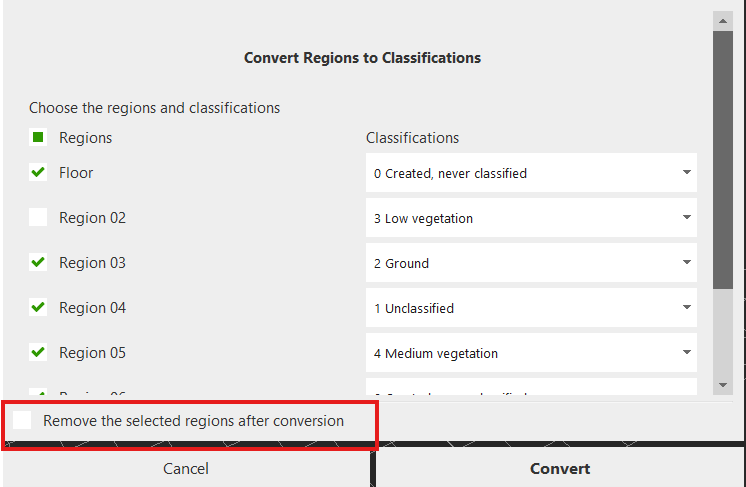Uncheck the Floor region checkbox
Screen dimensions: 746x487
[38, 173]
